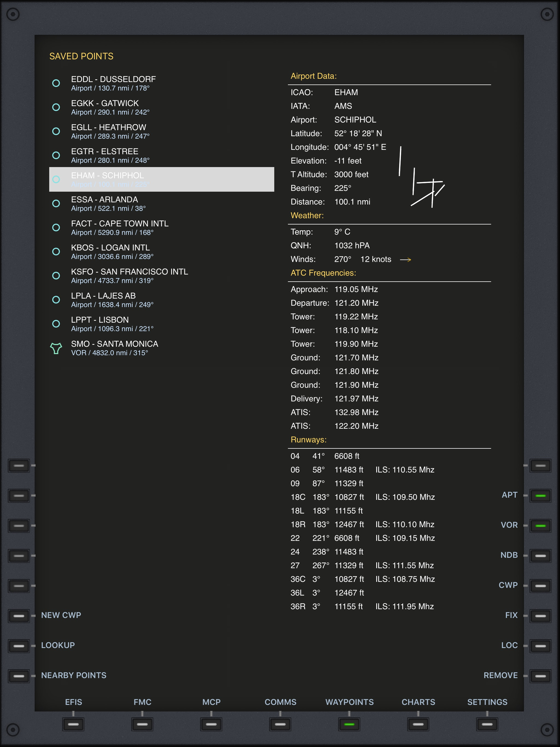Enable the CWP filter key

click(540, 586)
